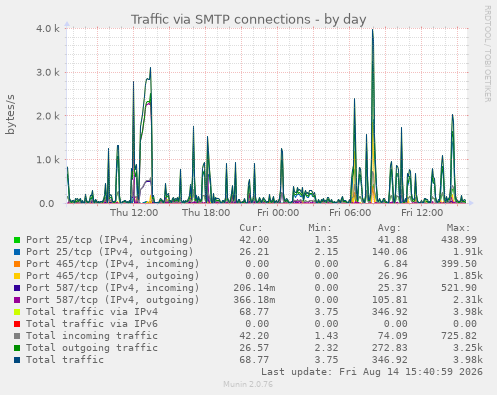497x395 pixels.
Task: Click the 399.50 max value for Port 465 incoming
Action: pos(459,264)
